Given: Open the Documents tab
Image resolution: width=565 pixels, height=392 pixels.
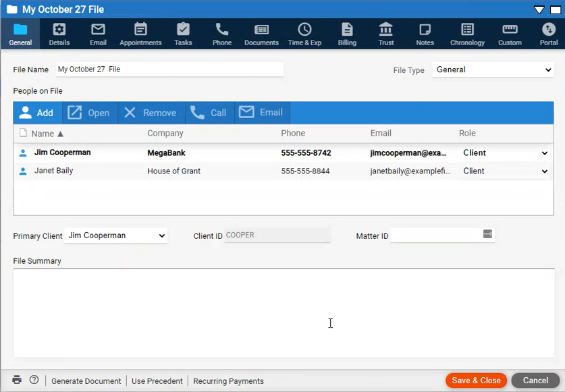Looking at the screenshot, I should pyautogui.click(x=261, y=34).
